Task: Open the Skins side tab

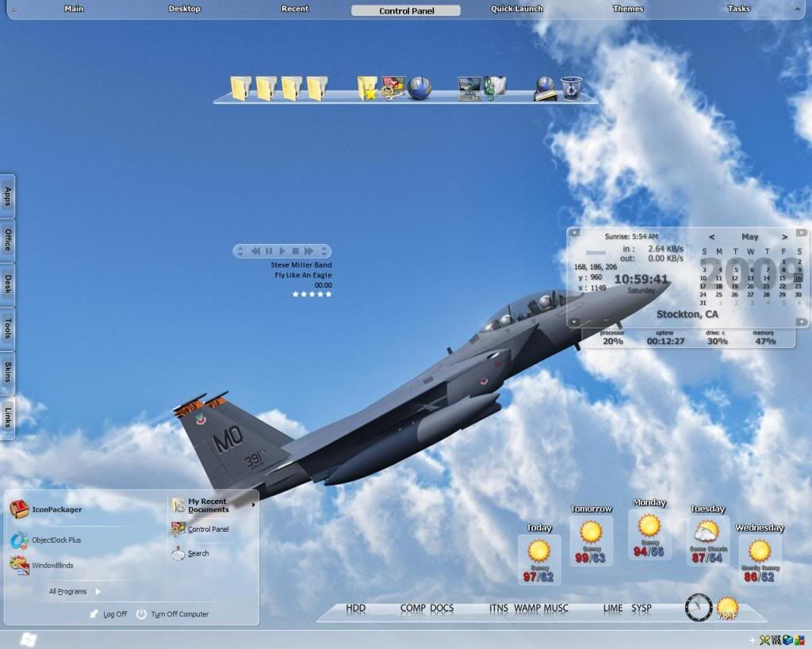Action: [7, 372]
